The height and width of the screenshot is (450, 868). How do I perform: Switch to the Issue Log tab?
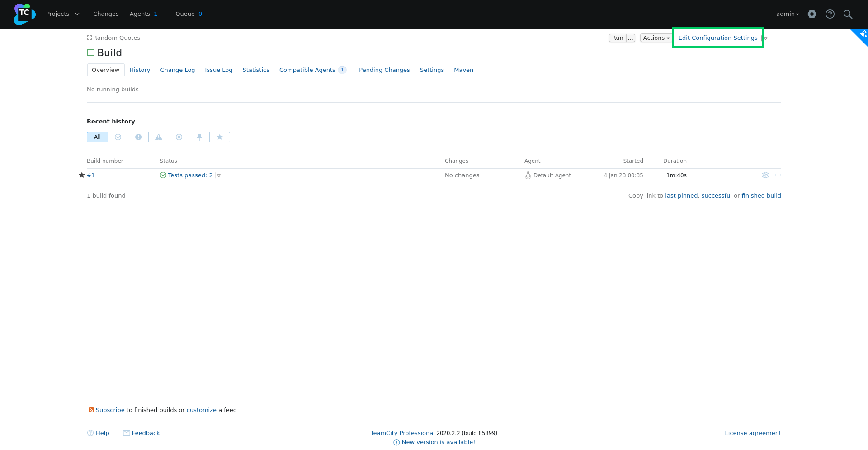coord(218,70)
